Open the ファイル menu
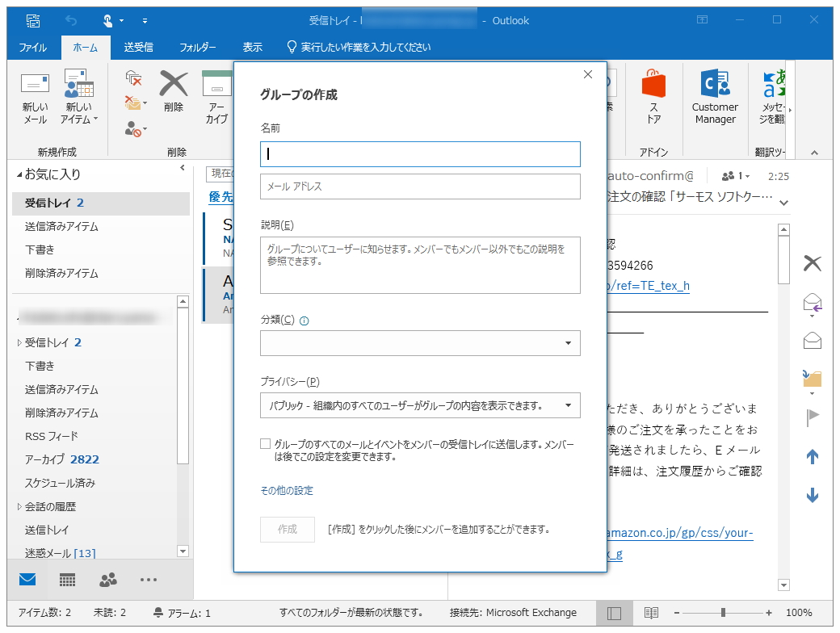The width and height of the screenshot is (840, 633). point(32,47)
